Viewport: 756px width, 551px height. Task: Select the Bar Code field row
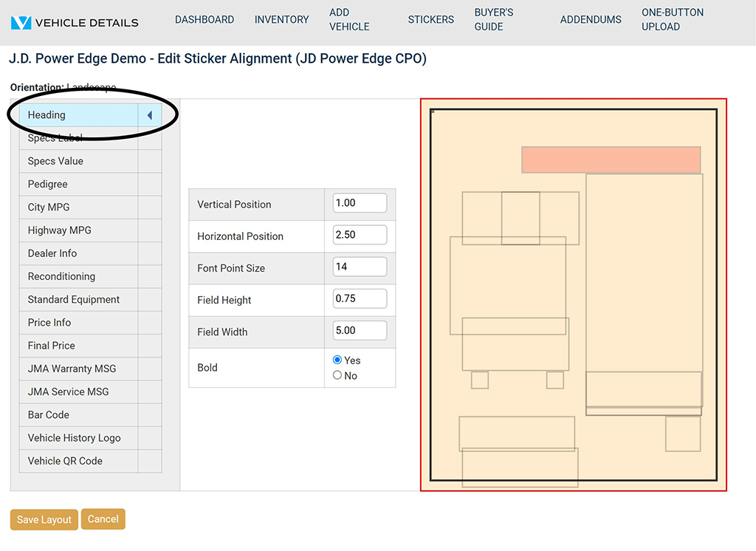point(78,415)
